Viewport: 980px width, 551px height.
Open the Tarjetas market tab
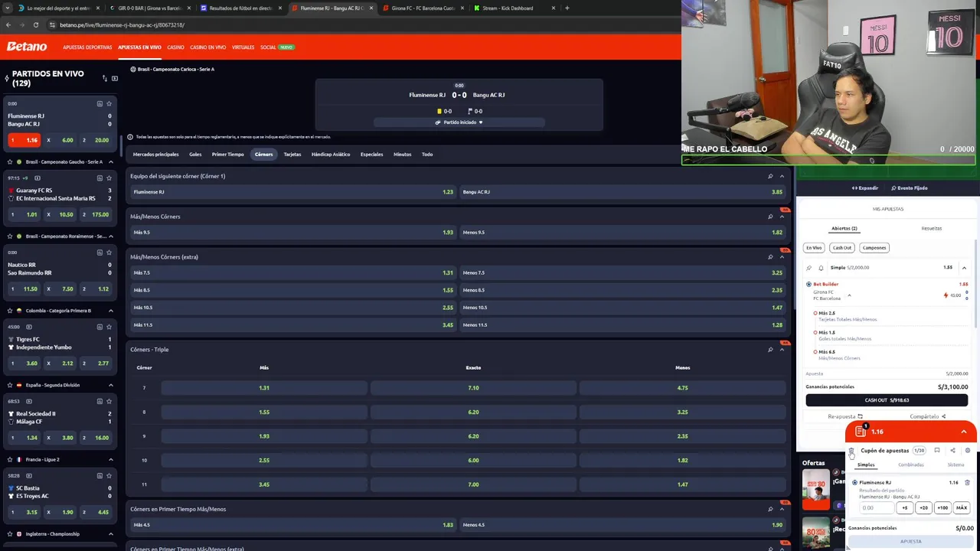coord(292,155)
